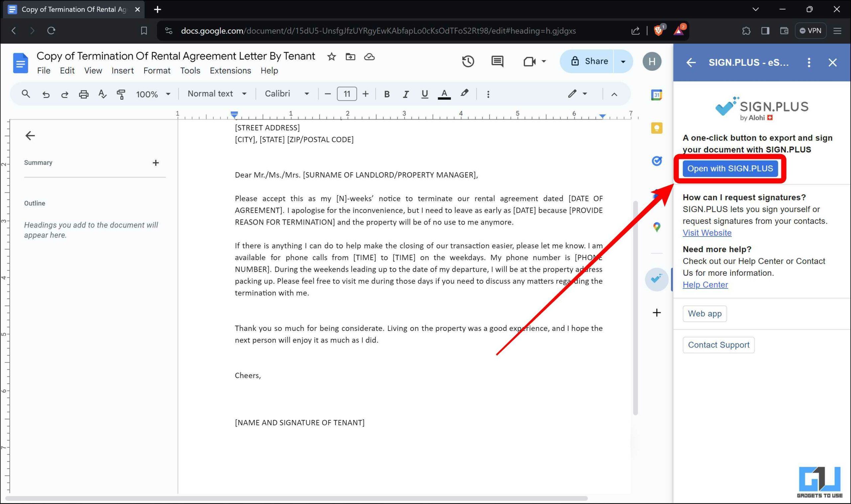Open the Extensions menu
The height and width of the screenshot is (504, 851).
tap(230, 71)
